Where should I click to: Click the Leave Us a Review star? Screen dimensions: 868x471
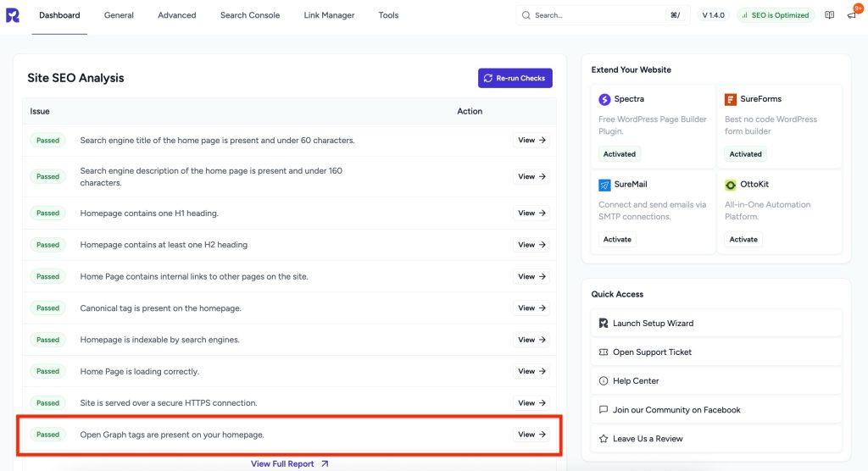coord(604,439)
